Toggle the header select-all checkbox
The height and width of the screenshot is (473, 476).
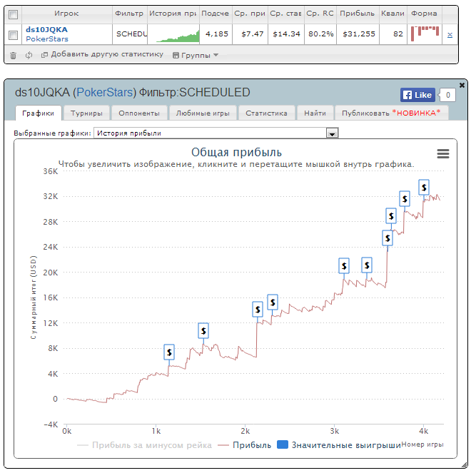click(x=14, y=14)
